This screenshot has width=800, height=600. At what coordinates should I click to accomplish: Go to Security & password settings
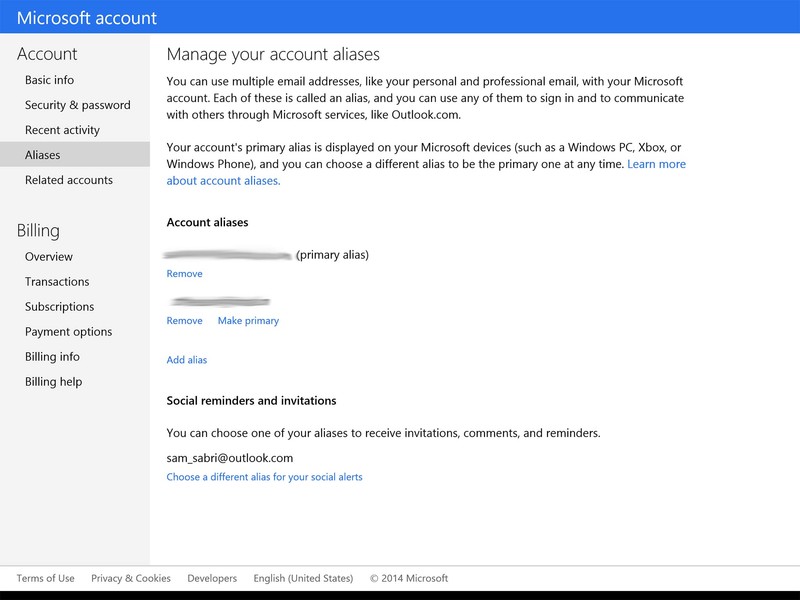tap(77, 105)
